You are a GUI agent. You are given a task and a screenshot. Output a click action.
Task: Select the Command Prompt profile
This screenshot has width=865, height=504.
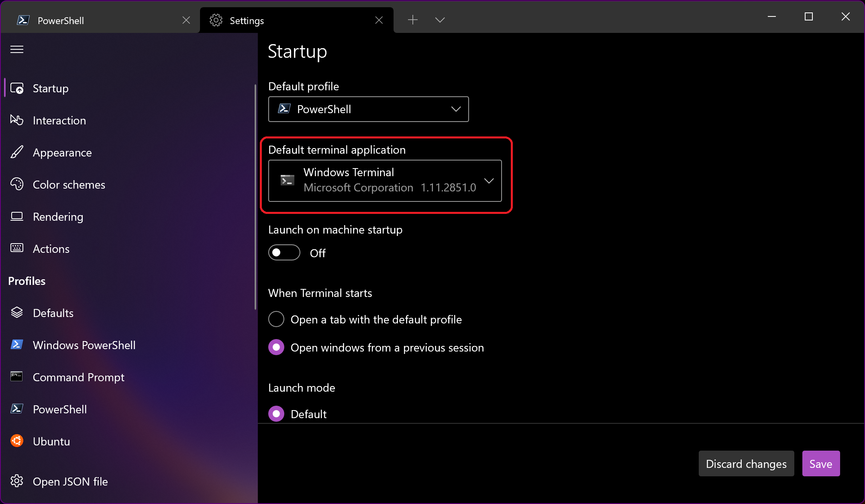[x=79, y=378]
